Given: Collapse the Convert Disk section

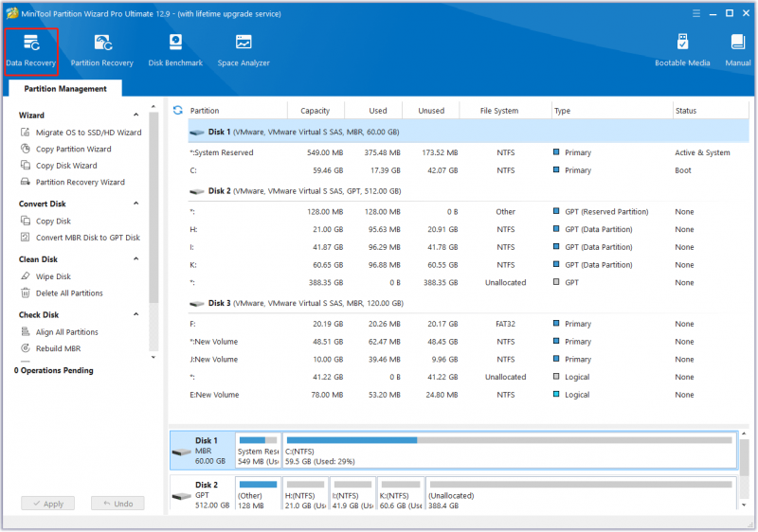Looking at the screenshot, I should (x=136, y=204).
